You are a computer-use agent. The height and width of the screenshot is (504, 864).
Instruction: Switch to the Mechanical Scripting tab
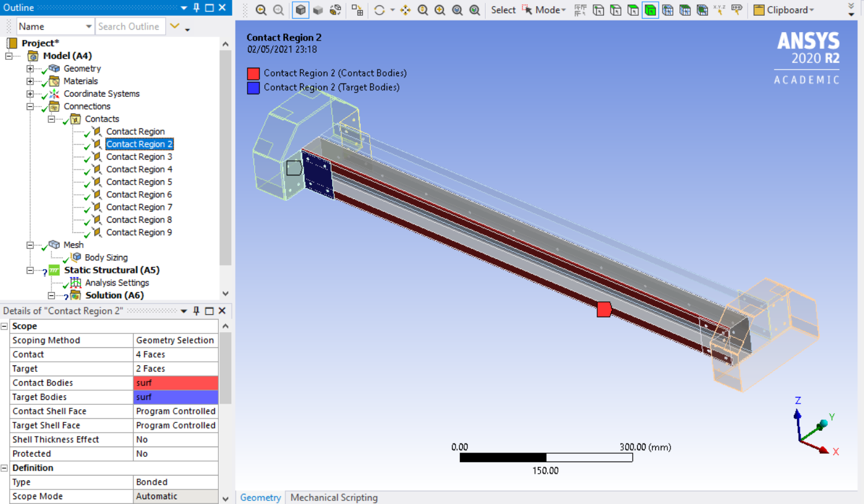coord(333,497)
